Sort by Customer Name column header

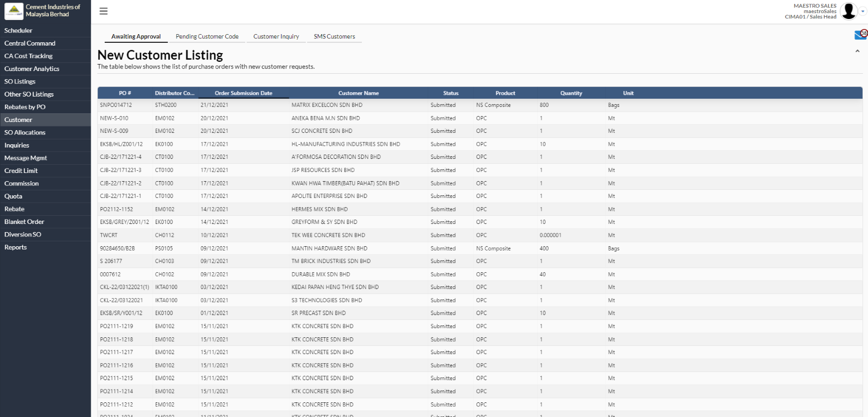pos(359,93)
